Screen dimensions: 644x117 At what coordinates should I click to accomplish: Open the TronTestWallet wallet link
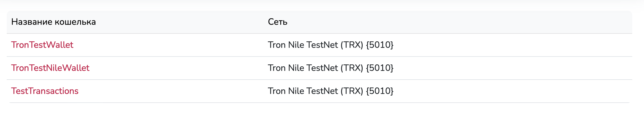coord(42,45)
